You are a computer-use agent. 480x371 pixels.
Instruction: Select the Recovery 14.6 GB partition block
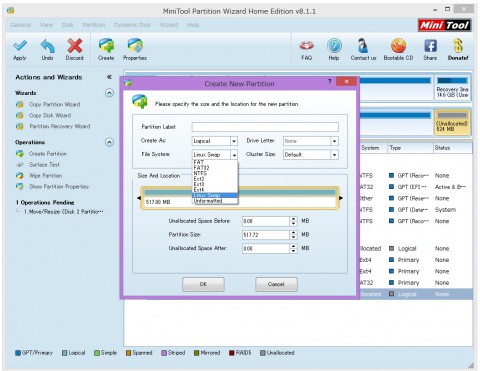click(452, 88)
